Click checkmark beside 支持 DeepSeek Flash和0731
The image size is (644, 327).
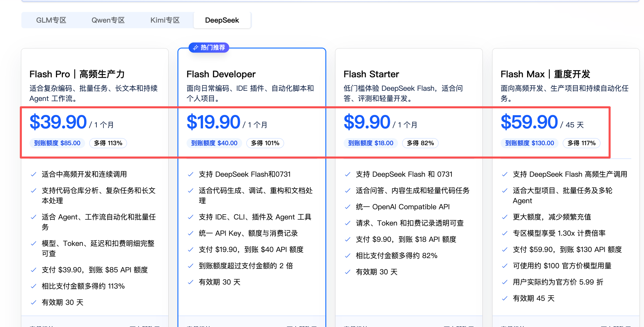[x=190, y=174]
